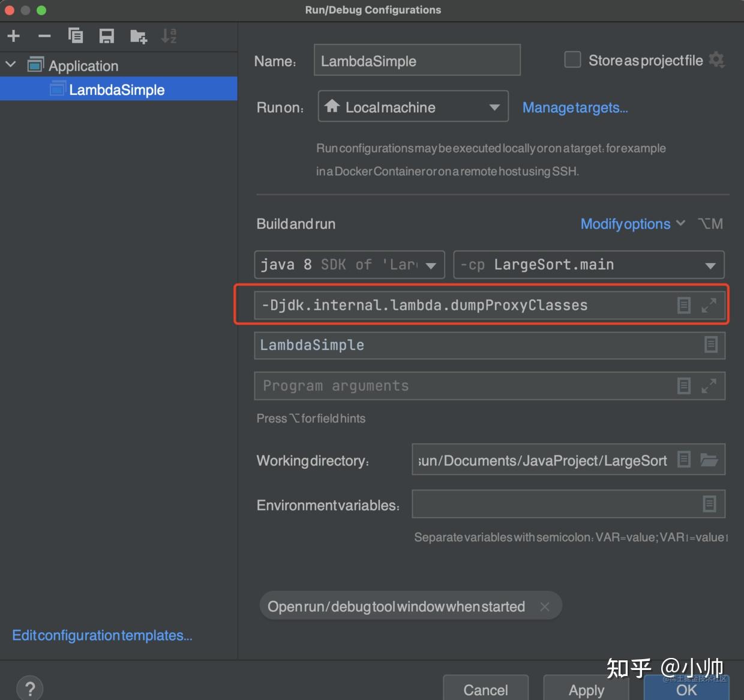
Task: Click Manage targets link
Action: click(575, 107)
